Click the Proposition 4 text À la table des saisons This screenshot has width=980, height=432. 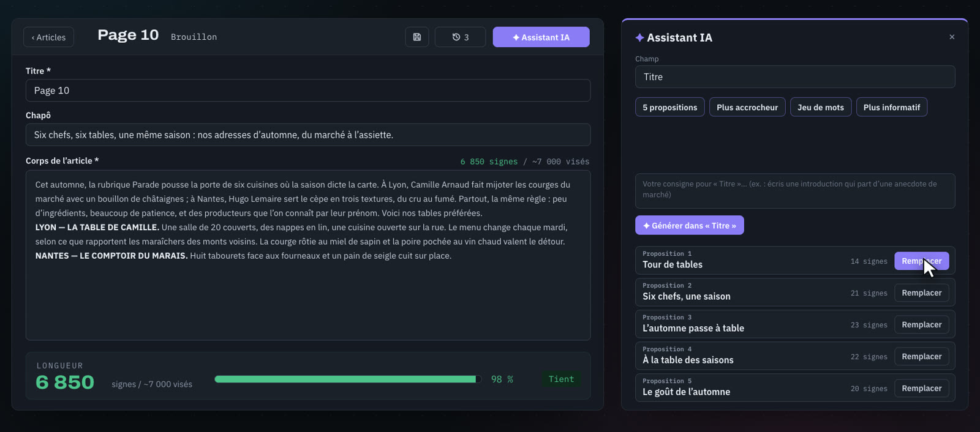[x=688, y=360]
